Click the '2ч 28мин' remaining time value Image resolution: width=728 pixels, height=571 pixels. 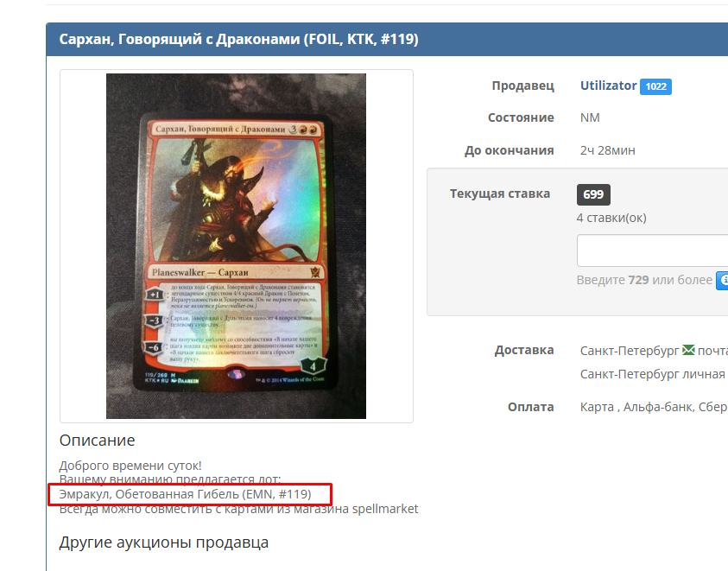(x=607, y=150)
